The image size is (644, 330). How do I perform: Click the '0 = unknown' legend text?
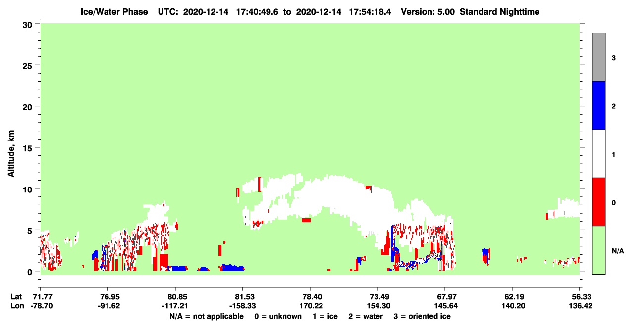coord(277,316)
